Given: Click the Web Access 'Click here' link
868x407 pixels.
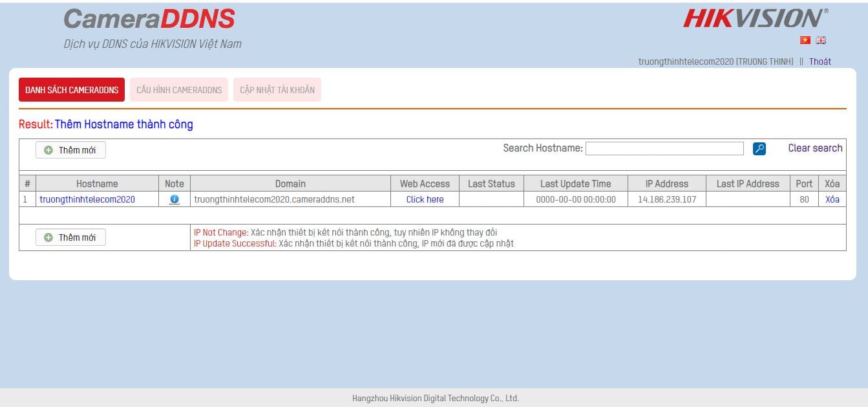Looking at the screenshot, I should 425,199.
